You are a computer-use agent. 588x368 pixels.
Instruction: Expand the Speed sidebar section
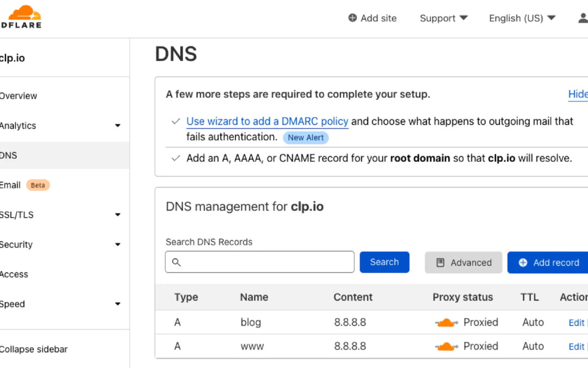pos(118,304)
